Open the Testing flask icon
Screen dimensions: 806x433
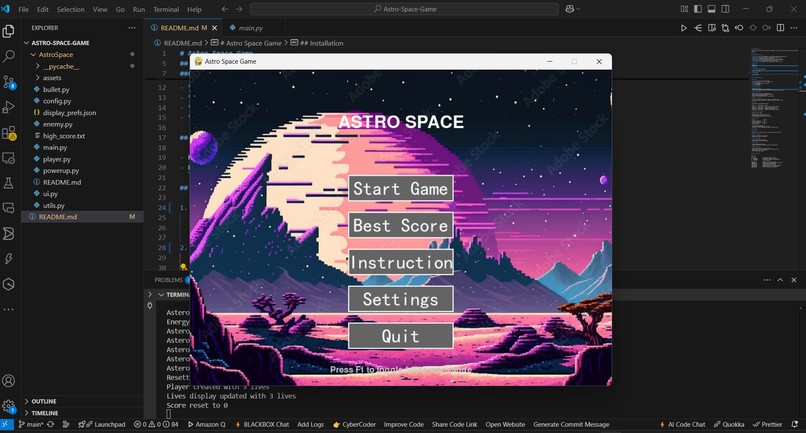8,183
